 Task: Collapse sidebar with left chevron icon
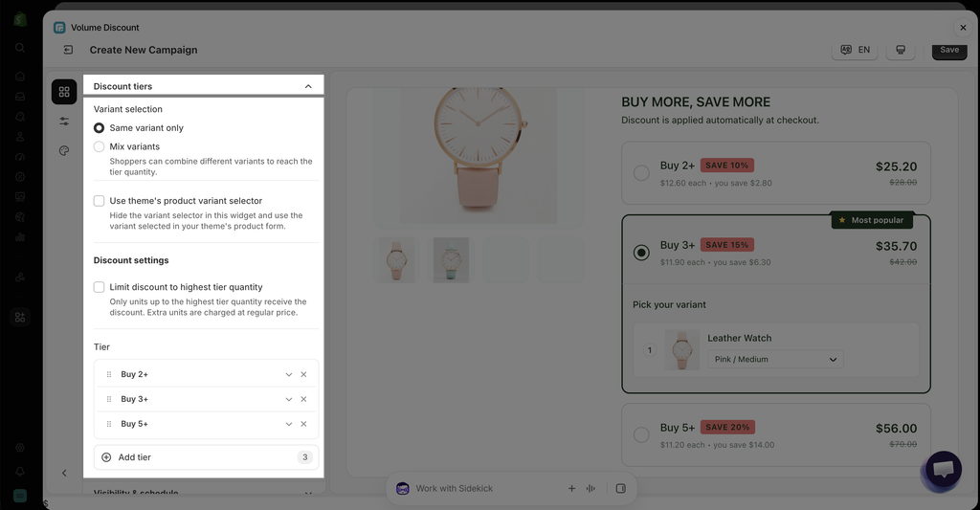[x=64, y=473]
